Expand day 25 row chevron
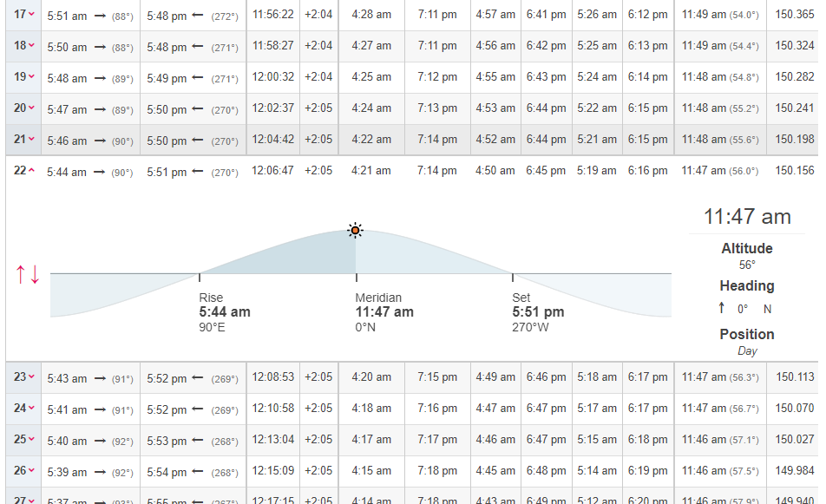 [31, 439]
